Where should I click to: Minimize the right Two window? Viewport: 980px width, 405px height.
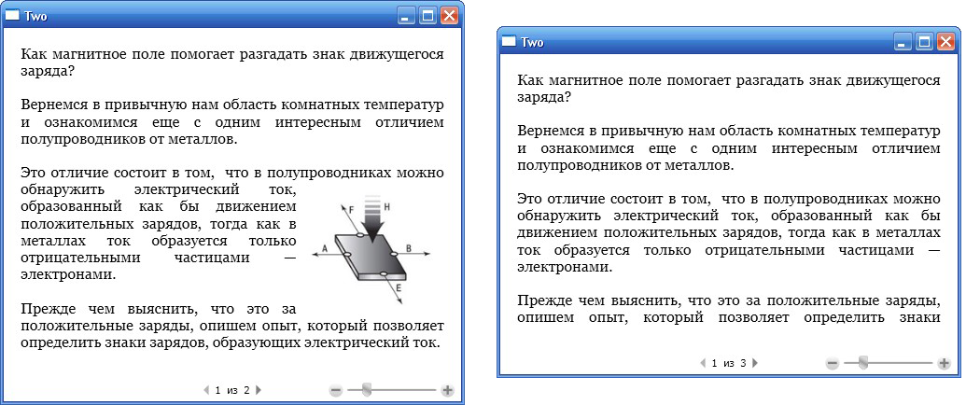click(x=902, y=42)
